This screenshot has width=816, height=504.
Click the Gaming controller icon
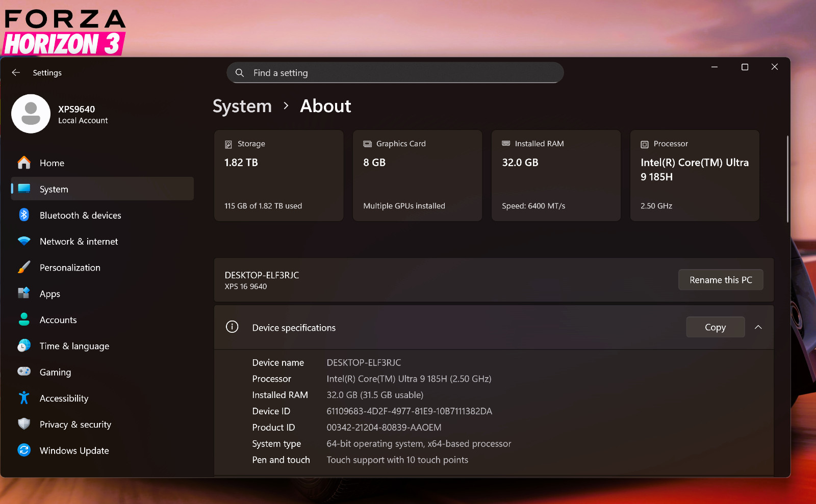click(x=24, y=372)
